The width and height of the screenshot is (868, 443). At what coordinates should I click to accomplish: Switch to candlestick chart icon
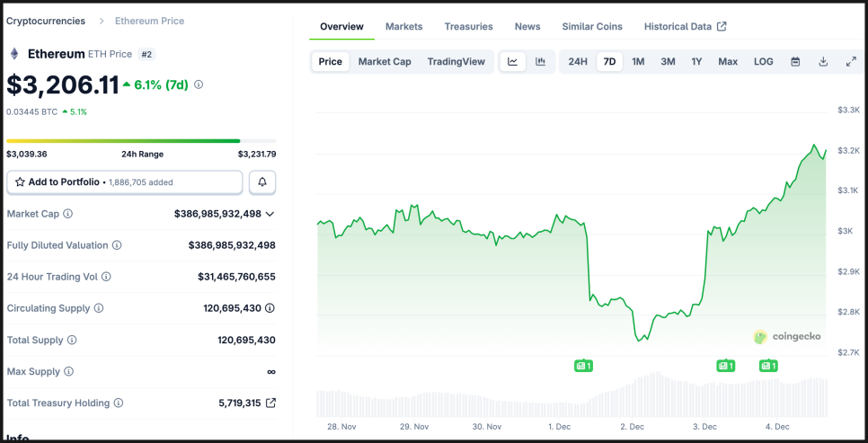(x=541, y=62)
